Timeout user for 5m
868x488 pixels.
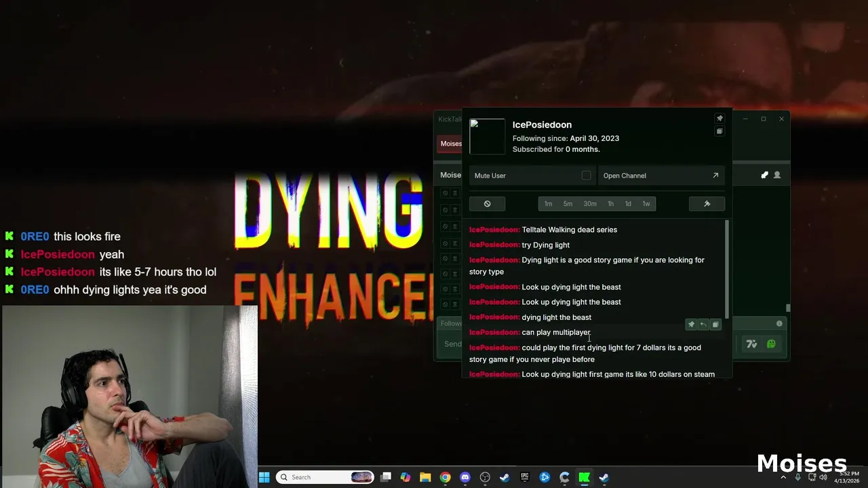[x=568, y=203]
